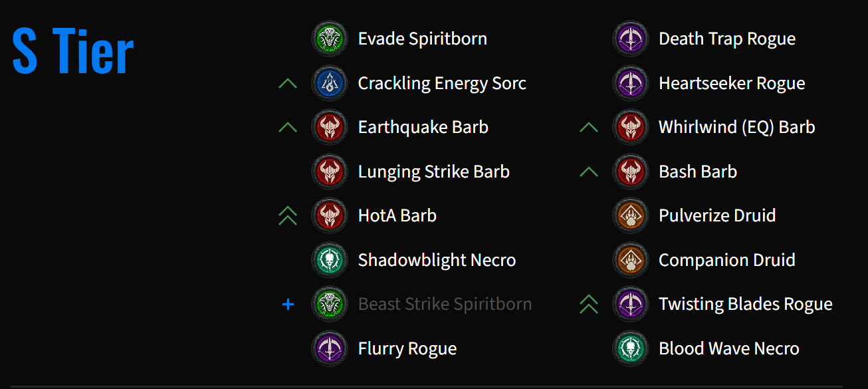Click the up-arrow beside Whirlwind (EQ) Barb

pyautogui.click(x=589, y=127)
